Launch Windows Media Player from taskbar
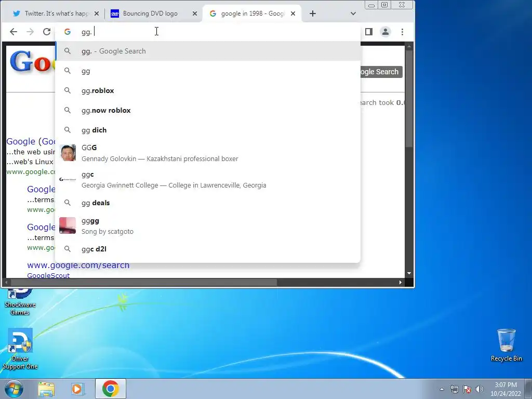Viewport: 532px width, 399px height. [x=77, y=389]
